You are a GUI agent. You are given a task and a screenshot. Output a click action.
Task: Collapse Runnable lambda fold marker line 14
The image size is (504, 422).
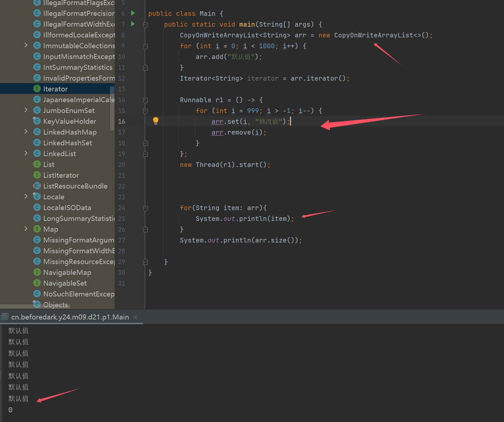(145, 100)
